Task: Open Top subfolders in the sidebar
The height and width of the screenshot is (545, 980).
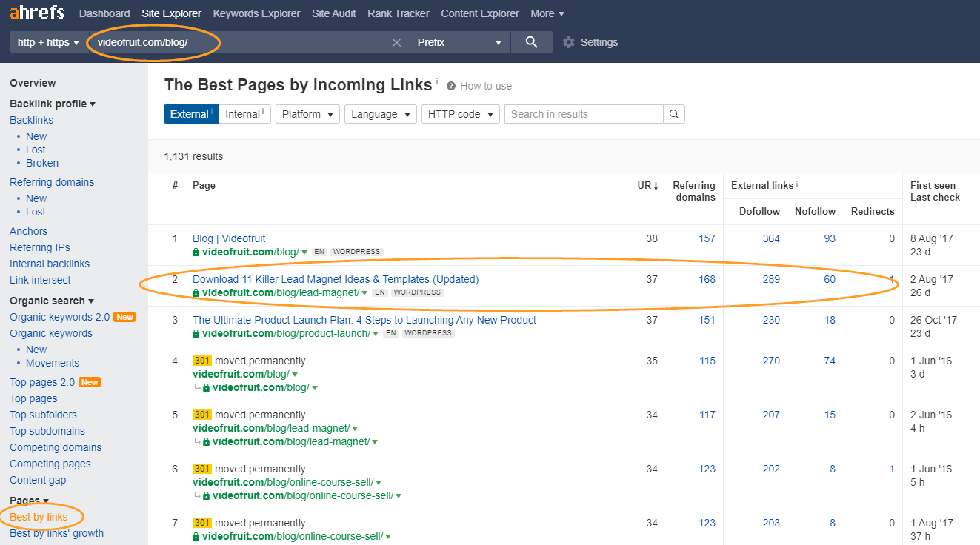Action: click(x=43, y=415)
